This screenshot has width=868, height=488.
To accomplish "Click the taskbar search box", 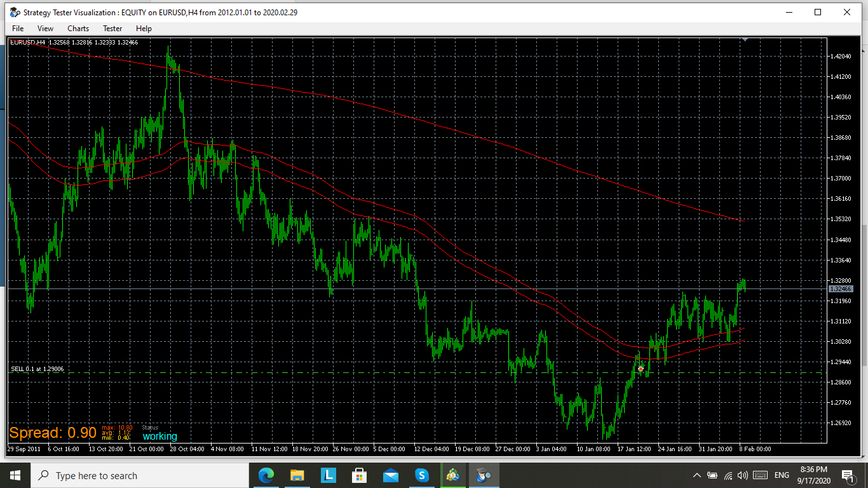I will point(140,475).
